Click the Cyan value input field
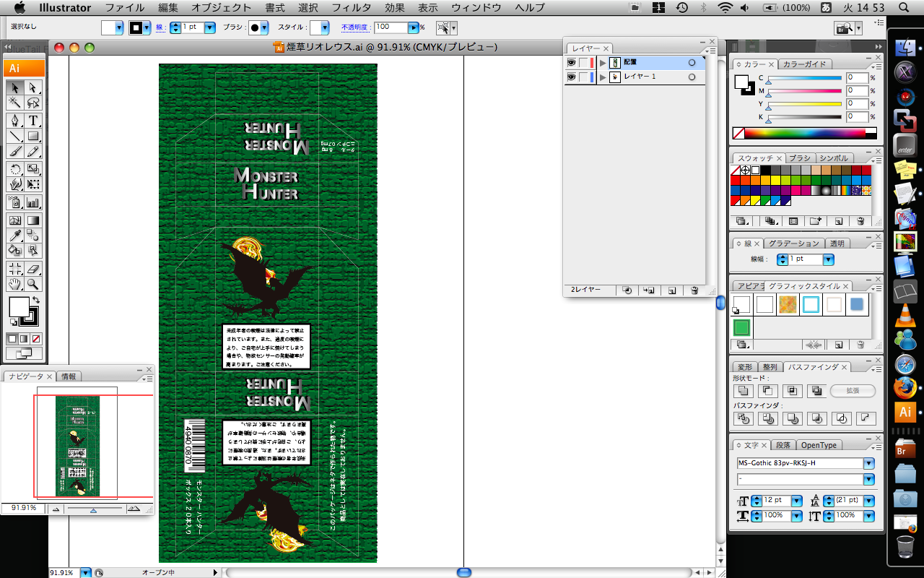This screenshot has width=924, height=578. click(x=857, y=78)
